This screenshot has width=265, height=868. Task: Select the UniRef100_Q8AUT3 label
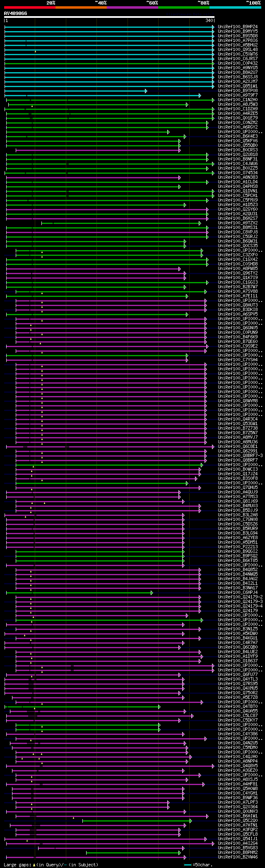pos(238,305)
